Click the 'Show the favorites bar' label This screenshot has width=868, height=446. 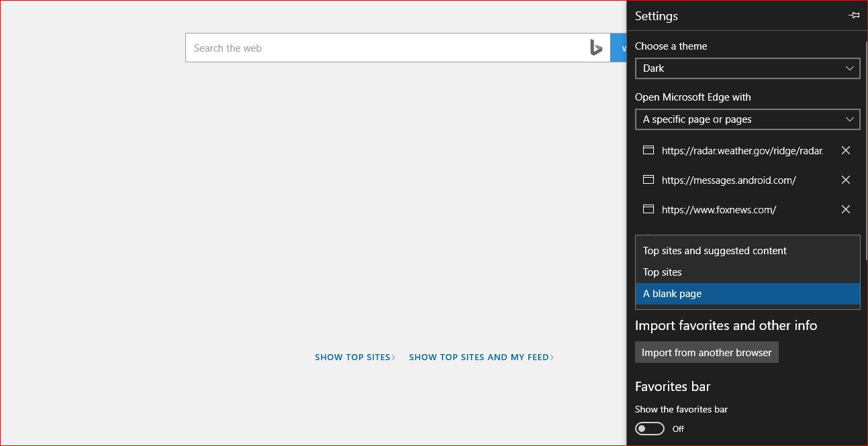[x=681, y=409]
